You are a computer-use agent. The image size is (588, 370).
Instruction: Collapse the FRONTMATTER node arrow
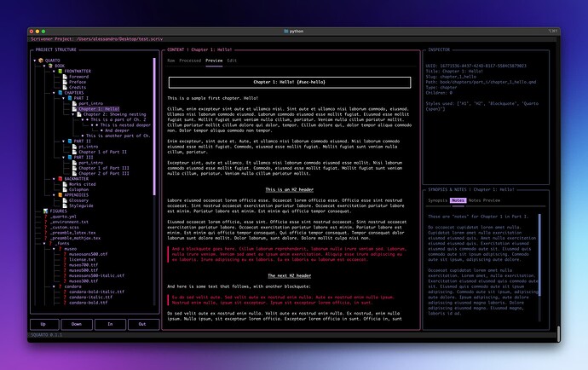54,71
